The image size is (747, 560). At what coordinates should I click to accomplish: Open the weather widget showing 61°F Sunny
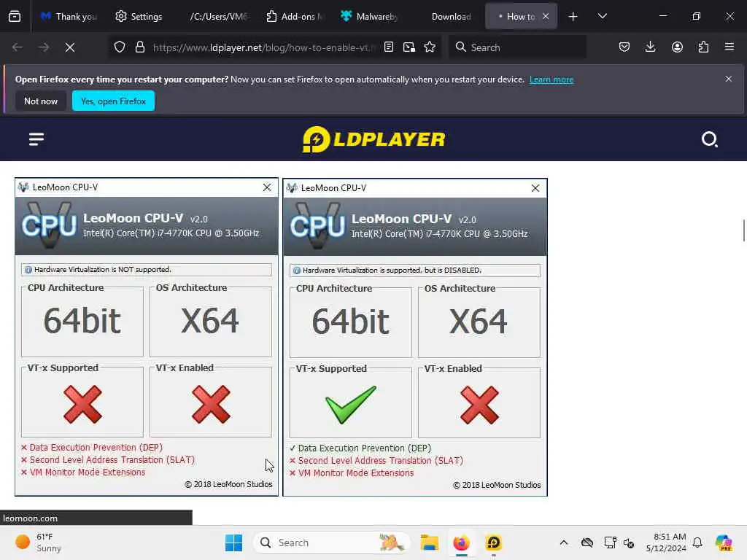39,542
